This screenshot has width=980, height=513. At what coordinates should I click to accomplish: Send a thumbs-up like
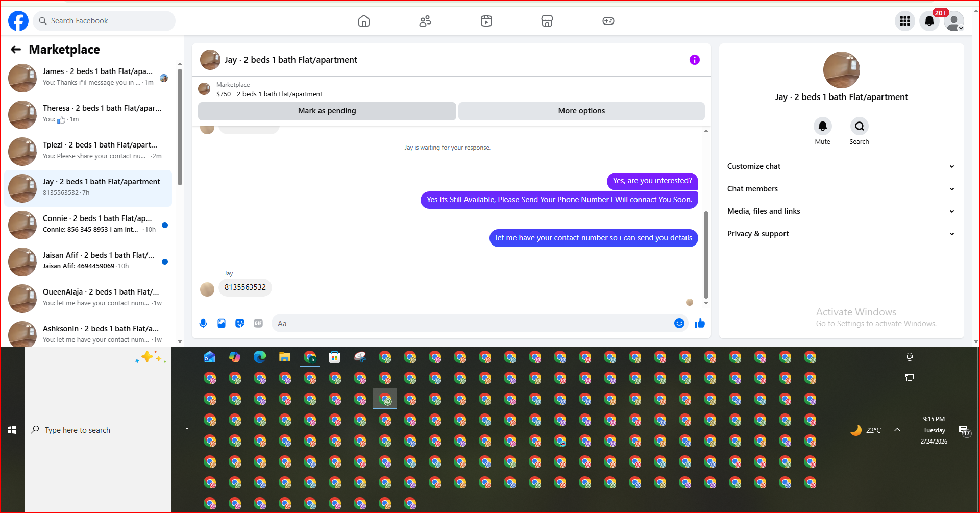tap(700, 323)
